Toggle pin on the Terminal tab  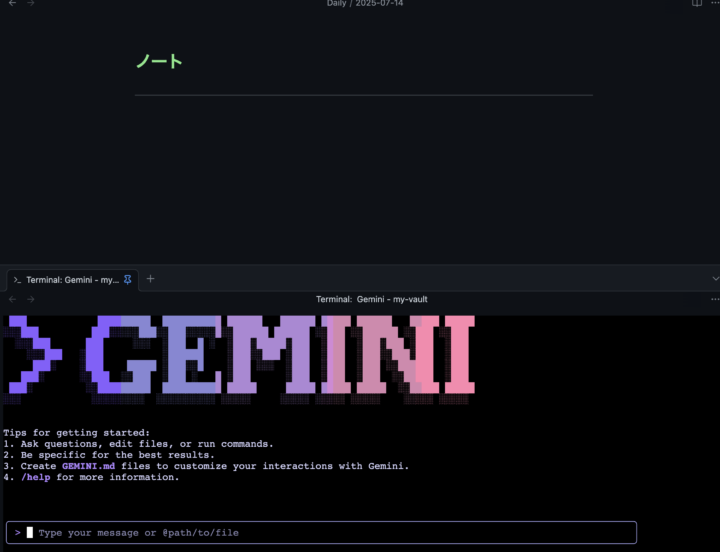click(128, 279)
